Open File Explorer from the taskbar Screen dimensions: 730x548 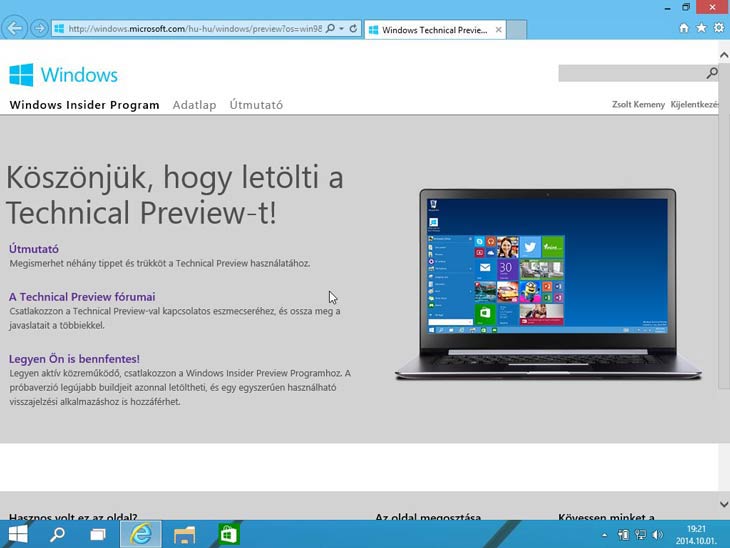pyautogui.click(x=184, y=534)
